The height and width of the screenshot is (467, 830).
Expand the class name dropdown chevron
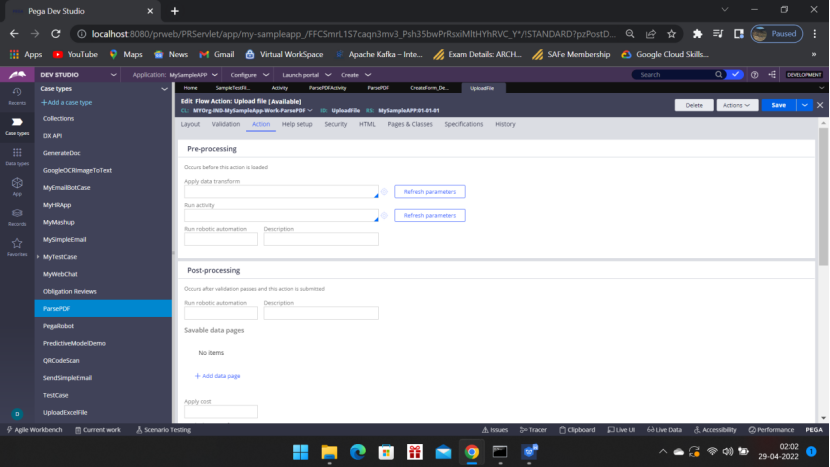[x=310, y=111]
